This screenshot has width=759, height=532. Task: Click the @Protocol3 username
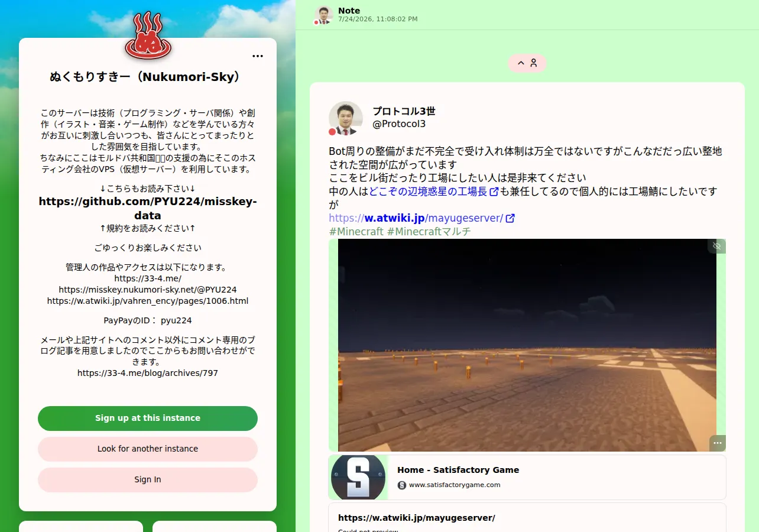pyautogui.click(x=399, y=124)
